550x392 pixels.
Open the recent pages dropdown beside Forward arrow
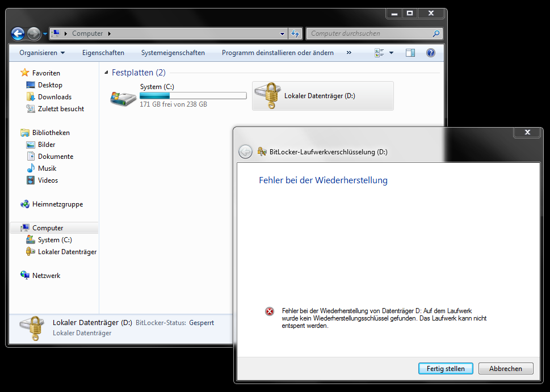45,34
